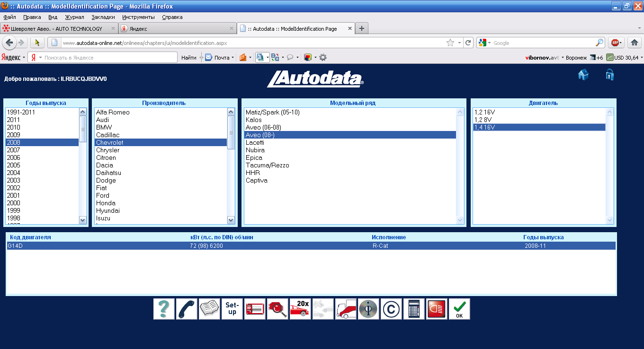This screenshot has width=644, height=349.
Task: Click the red car 20x icon
Action: click(x=300, y=309)
